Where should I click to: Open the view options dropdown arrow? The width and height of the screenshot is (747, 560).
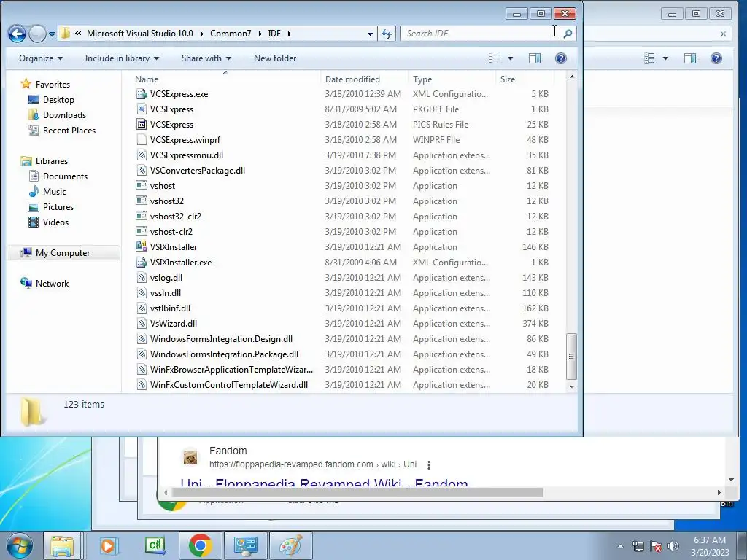(x=510, y=58)
